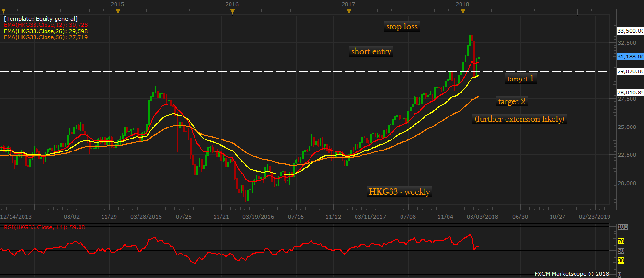The height and width of the screenshot is (278, 644).
Task: Select the 2017 year marker triangle
Action: pos(348,12)
